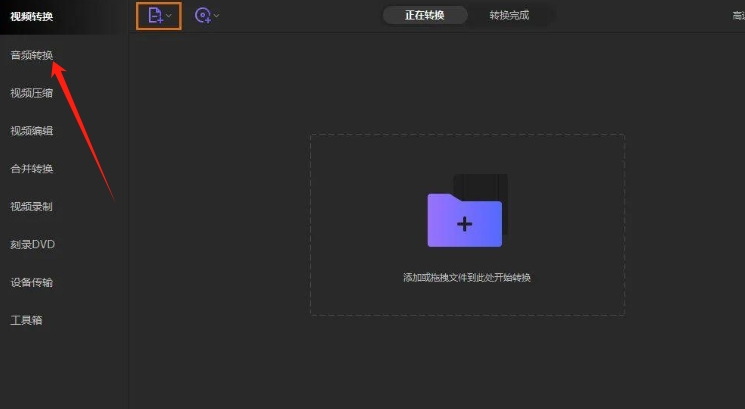Open 视频录制 in the sidebar
The width and height of the screenshot is (745, 409).
[x=31, y=207]
